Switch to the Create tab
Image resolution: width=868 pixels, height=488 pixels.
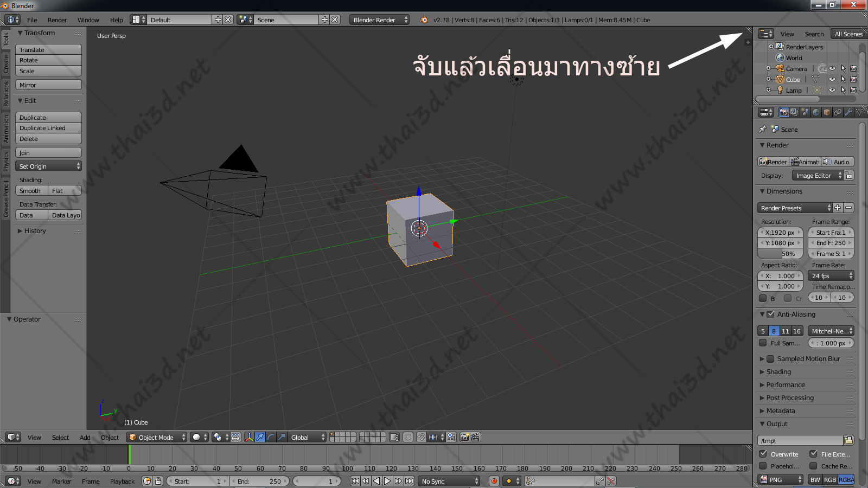pos(6,63)
